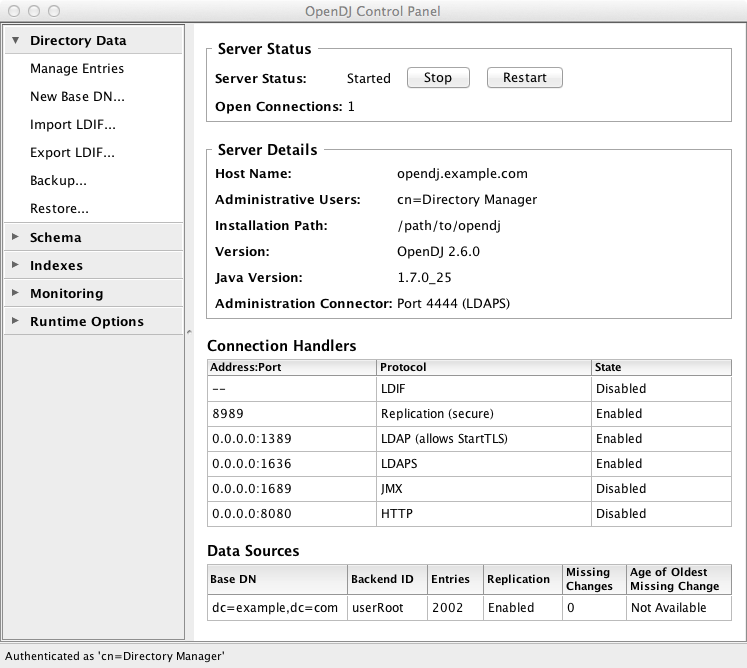Choose New Base DN... option
747x668 pixels.
coord(77,97)
